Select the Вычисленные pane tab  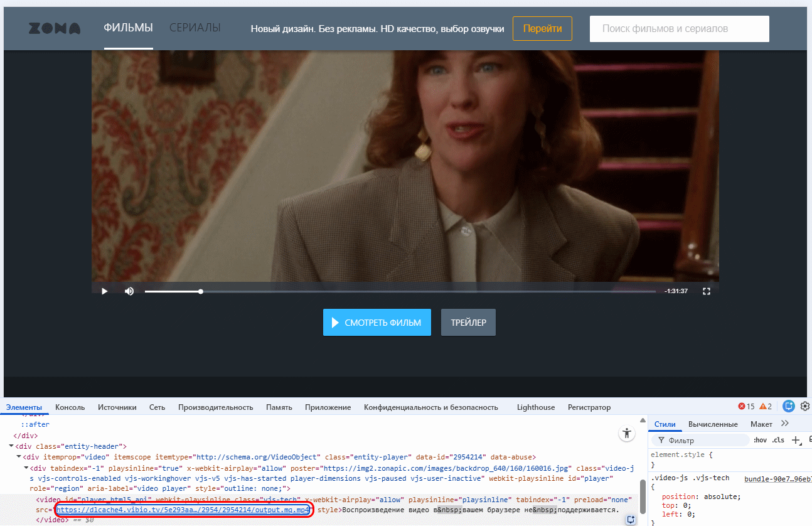[713, 424]
